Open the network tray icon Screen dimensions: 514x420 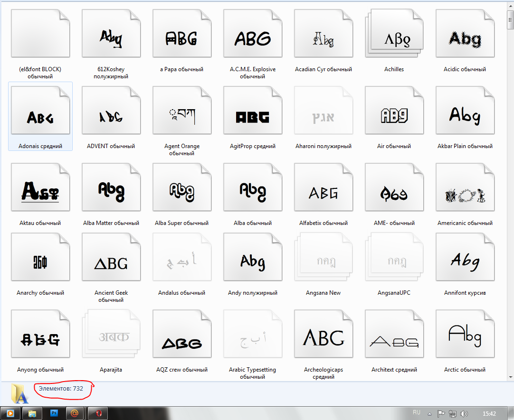(453, 414)
